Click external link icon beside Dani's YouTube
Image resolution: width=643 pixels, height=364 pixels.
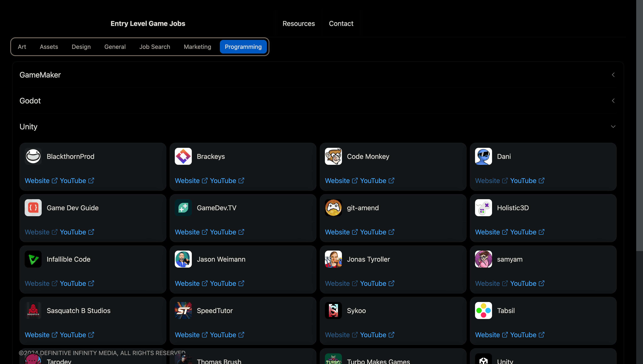click(x=541, y=181)
